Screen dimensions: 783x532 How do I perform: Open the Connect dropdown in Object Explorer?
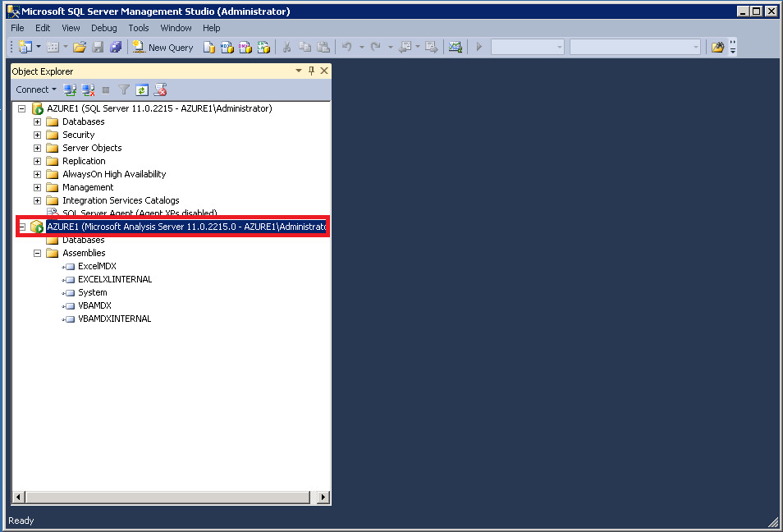[x=36, y=89]
